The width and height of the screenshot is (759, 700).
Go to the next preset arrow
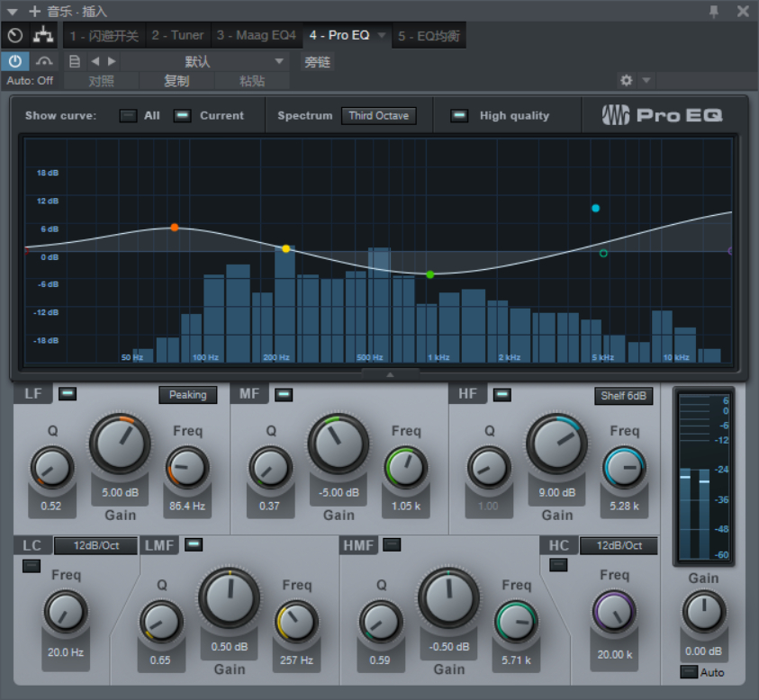[112, 61]
